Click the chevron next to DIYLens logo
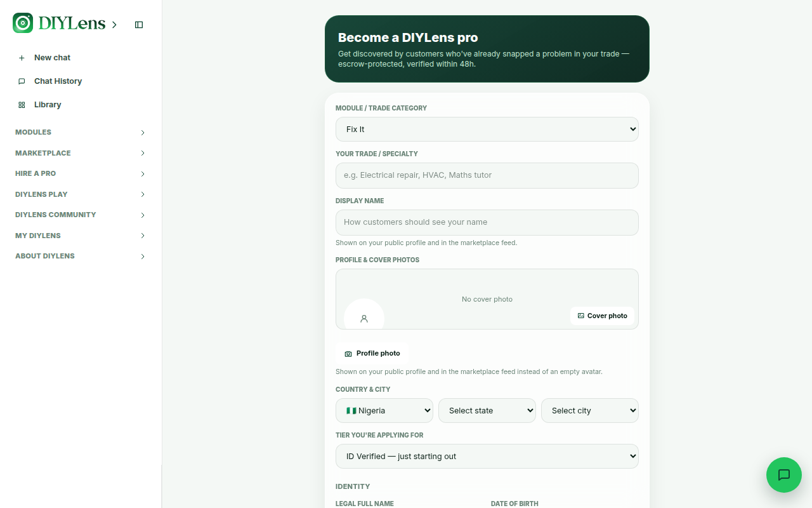The height and width of the screenshot is (508, 812). (x=114, y=25)
